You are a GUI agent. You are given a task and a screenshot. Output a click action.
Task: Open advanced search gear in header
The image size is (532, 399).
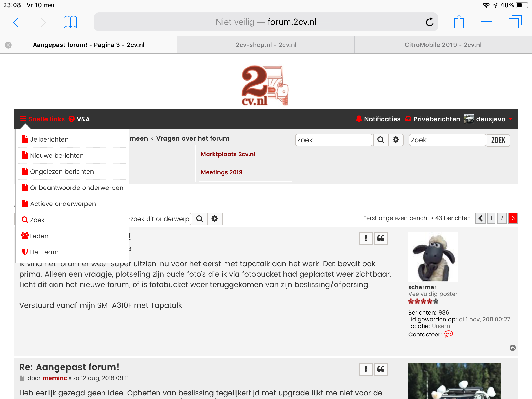[x=396, y=140]
